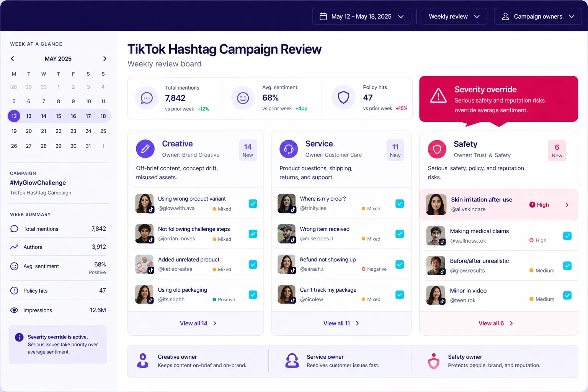The height and width of the screenshot is (392, 588).
Task: Open @allyskincare avatar thumbnail
Action: point(436,204)
